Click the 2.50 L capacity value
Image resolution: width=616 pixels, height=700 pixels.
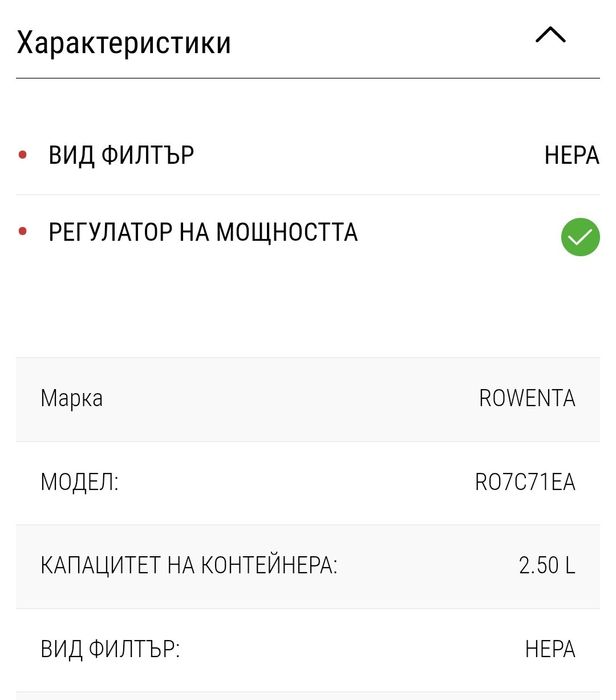tap(547, 565)
